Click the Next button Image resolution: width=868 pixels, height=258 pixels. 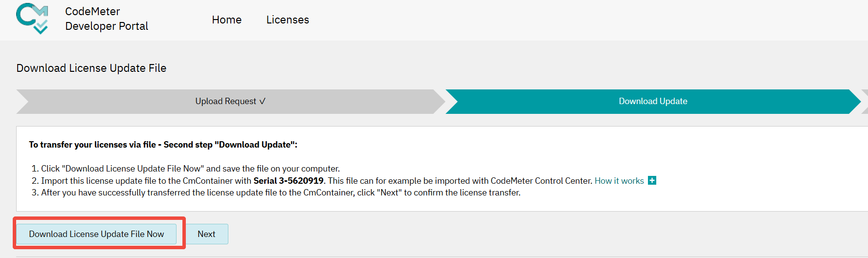click(x=206, y=234)
